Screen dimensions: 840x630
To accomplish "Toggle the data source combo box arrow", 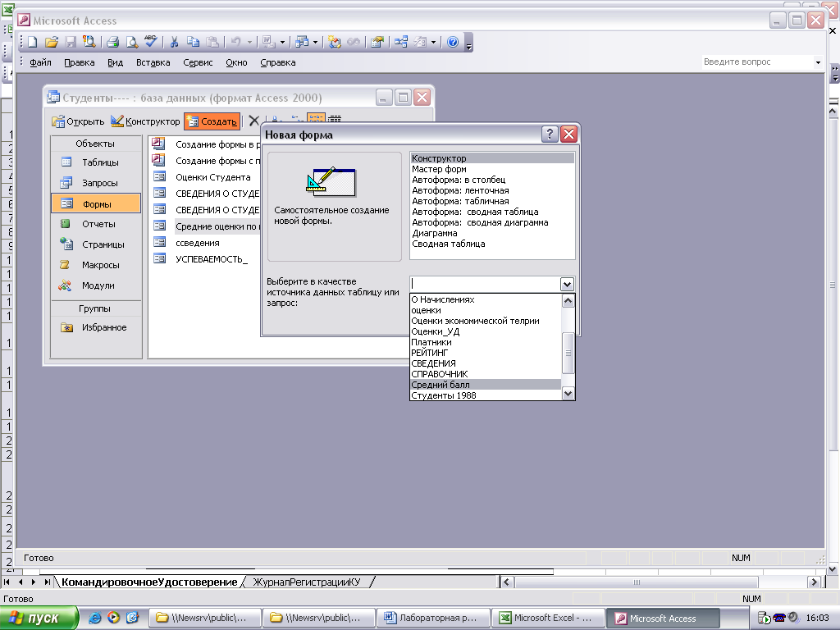I will [567, 285].
